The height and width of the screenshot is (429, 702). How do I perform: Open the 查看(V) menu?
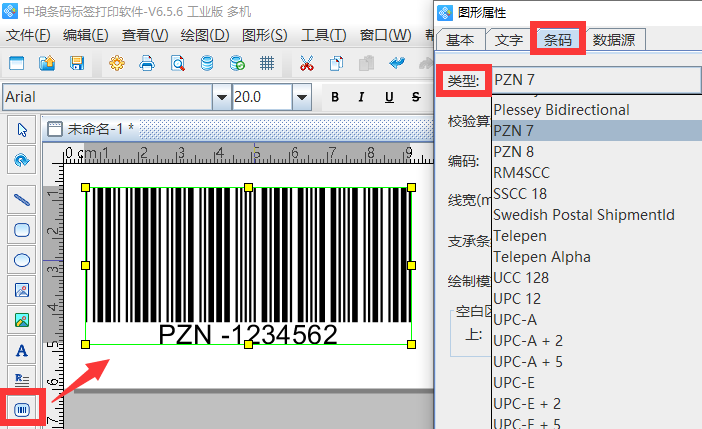tap(145, 35)
